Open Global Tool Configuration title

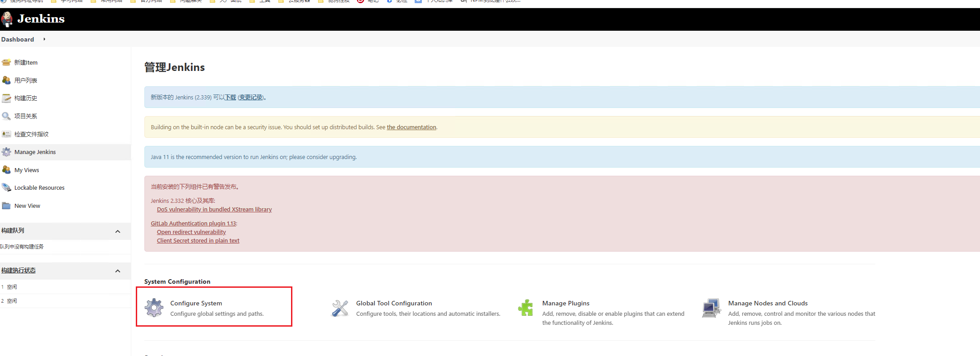(394, 303)
